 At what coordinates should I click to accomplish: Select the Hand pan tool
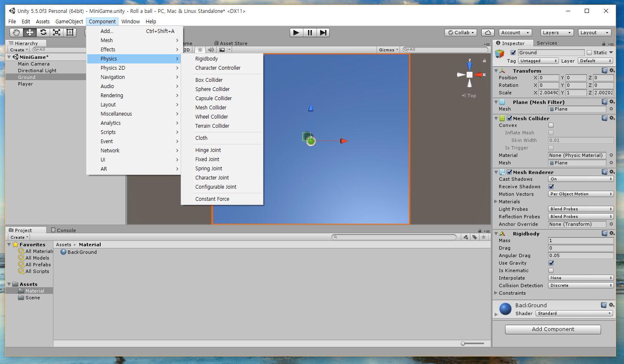pos(16,32)
